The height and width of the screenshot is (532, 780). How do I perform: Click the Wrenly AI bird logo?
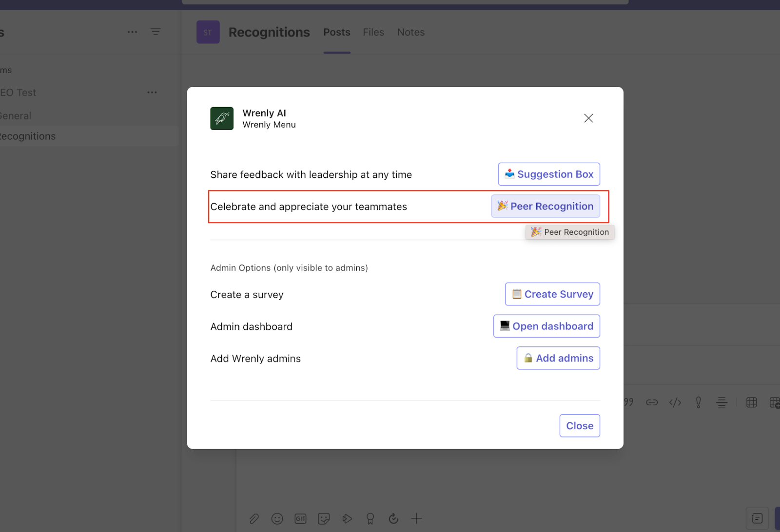click(222, 118)
